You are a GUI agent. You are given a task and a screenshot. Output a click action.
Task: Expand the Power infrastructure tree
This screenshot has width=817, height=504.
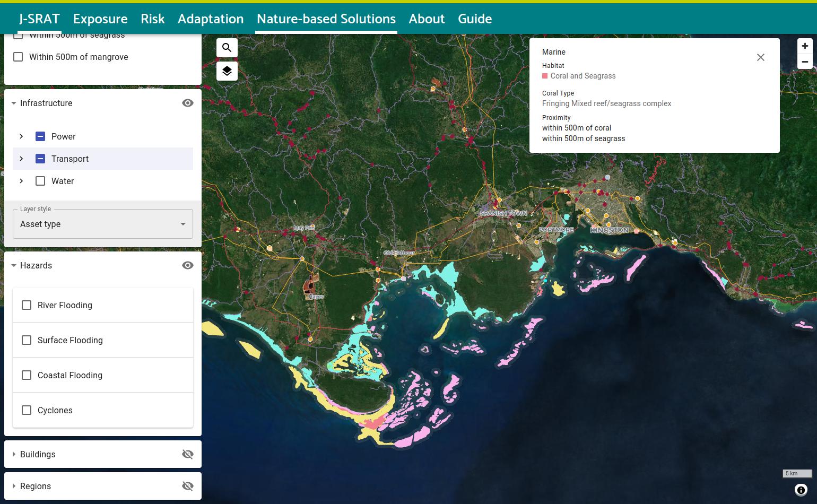pyautogui.click(x=21, y=136)
